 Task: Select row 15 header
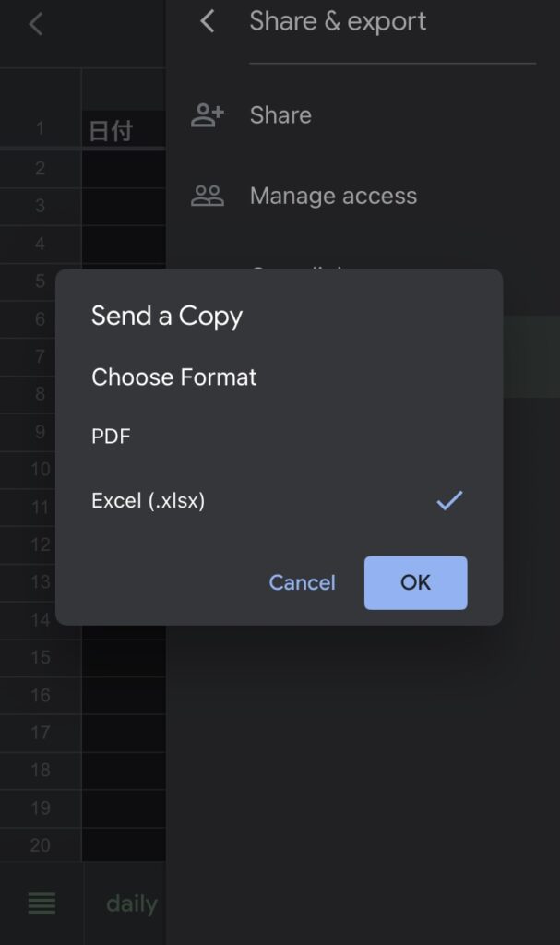pyautogui.click(x=40, y=657)
